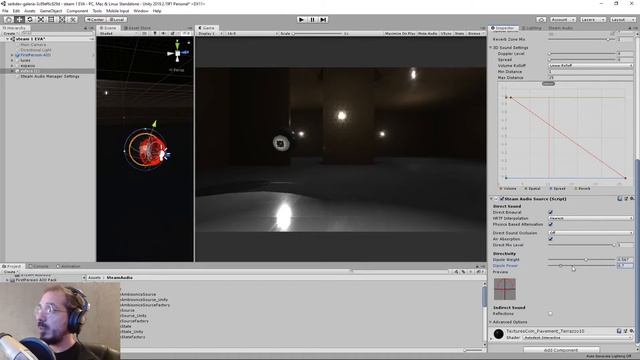Click Maximize On Play button
The image size is (640, 360).
(x=400, y=33)
